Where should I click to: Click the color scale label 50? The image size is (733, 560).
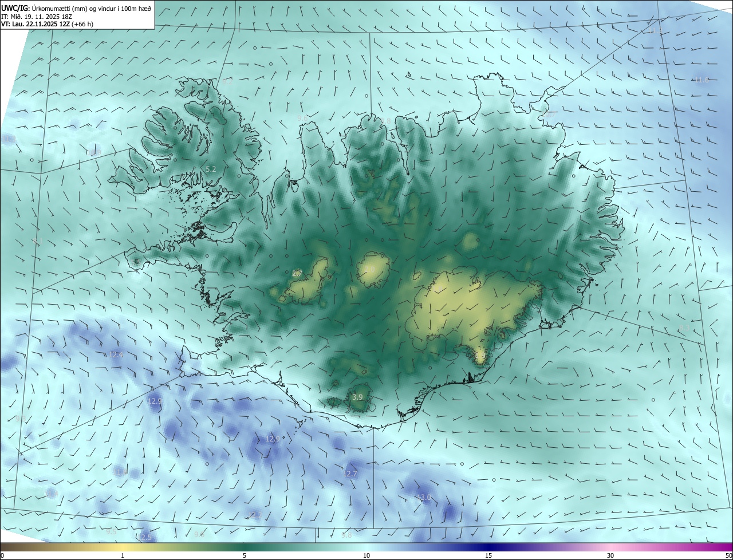point(728,555)
